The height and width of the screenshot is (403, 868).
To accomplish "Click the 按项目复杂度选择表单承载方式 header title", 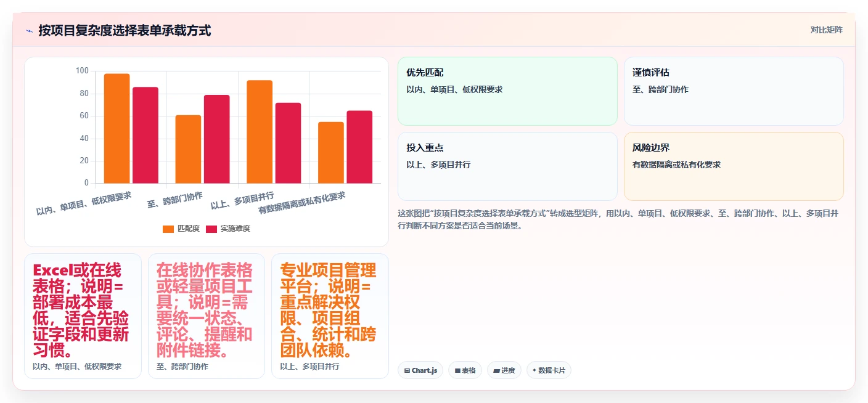I will [x=125, y=30].
